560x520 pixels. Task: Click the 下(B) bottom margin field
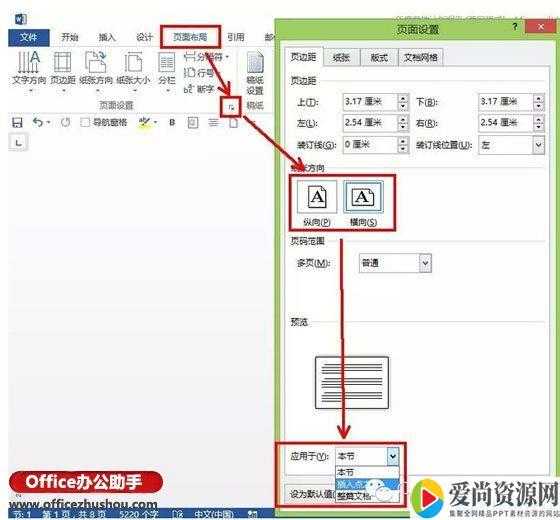(x=506, y=102)
